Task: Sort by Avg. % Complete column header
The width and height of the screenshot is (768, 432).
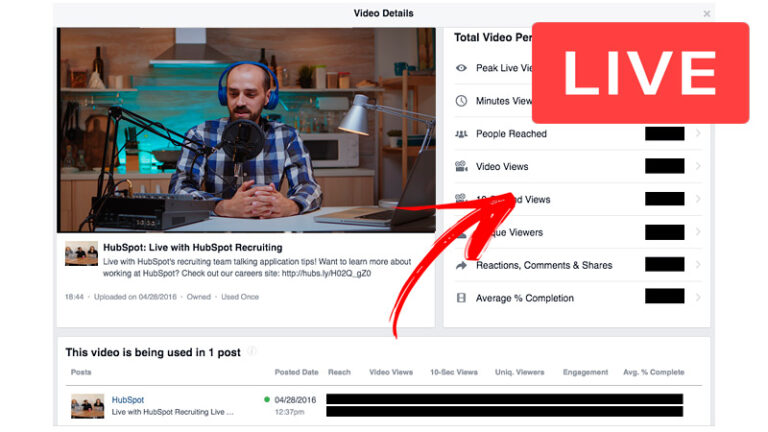Action: 653,372
